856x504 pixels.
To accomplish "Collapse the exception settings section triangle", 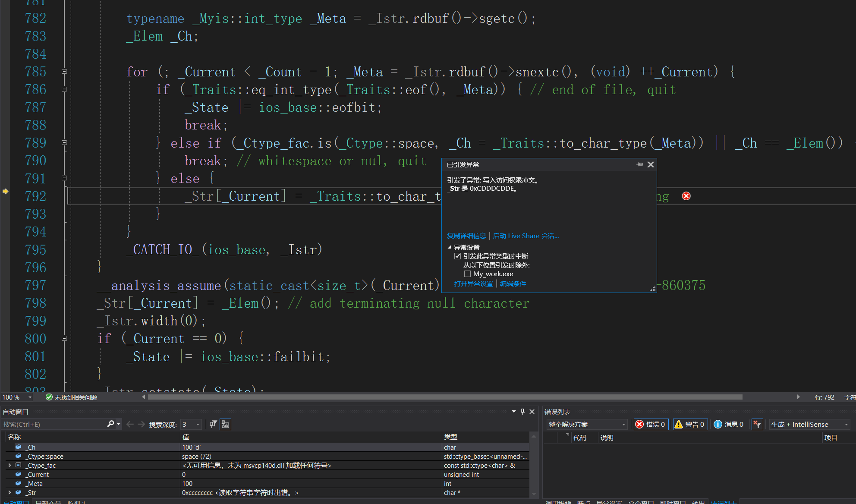I will coord(450,247).
